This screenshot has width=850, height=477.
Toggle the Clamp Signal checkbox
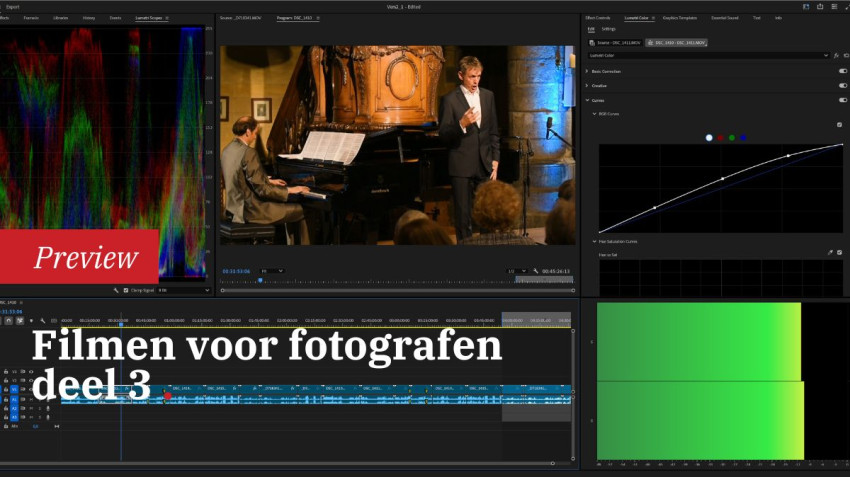(126, 291)
